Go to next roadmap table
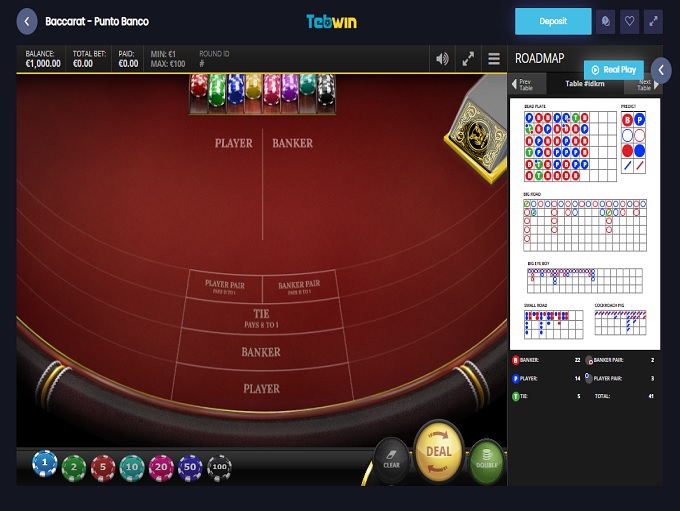Viewport: 680px width, 511px height. (648, 84)
